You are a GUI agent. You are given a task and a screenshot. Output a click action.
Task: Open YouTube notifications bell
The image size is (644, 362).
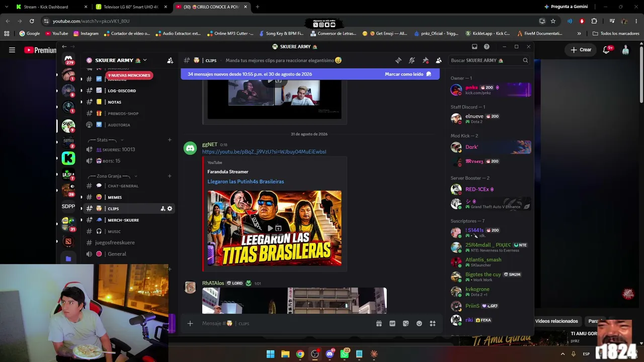607,50
